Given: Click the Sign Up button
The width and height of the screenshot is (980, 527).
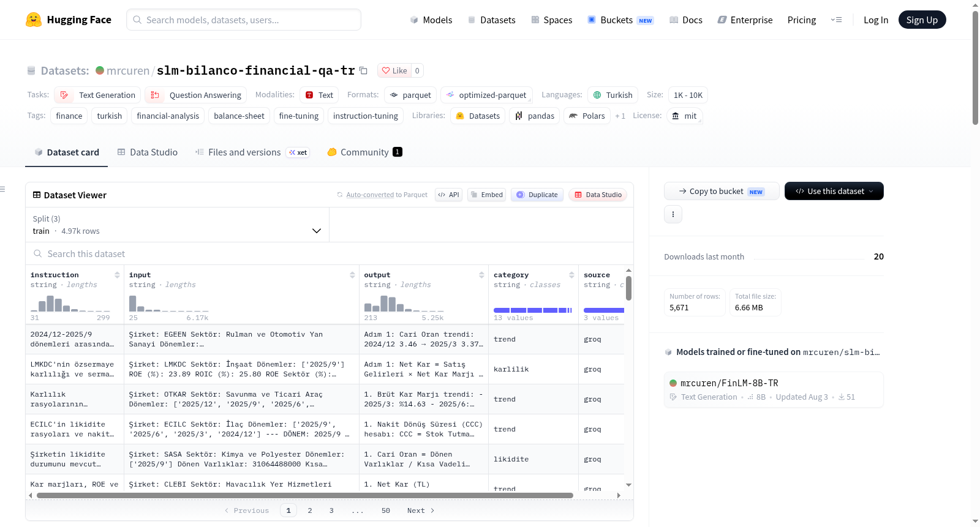Looking at the screenshot, I should point(922,20).
